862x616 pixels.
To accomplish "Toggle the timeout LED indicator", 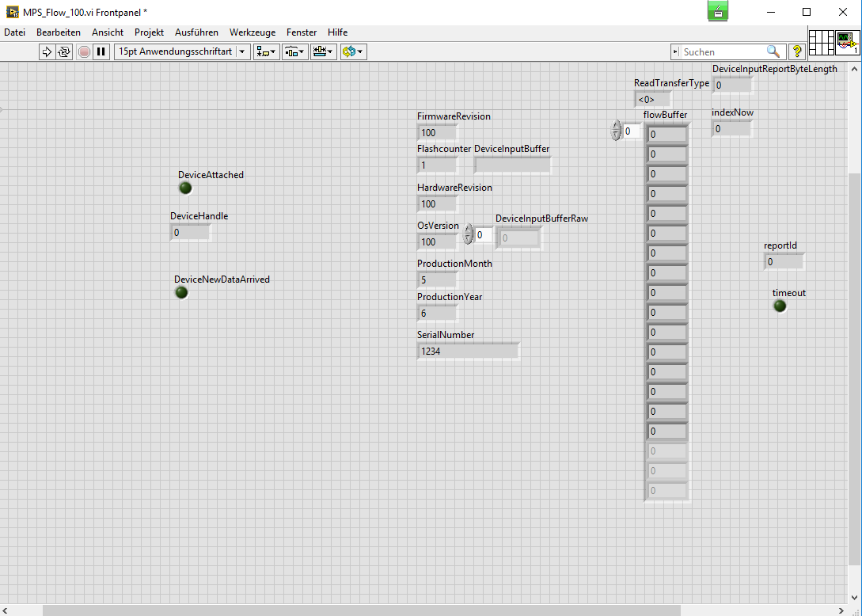I will point(780,306).
